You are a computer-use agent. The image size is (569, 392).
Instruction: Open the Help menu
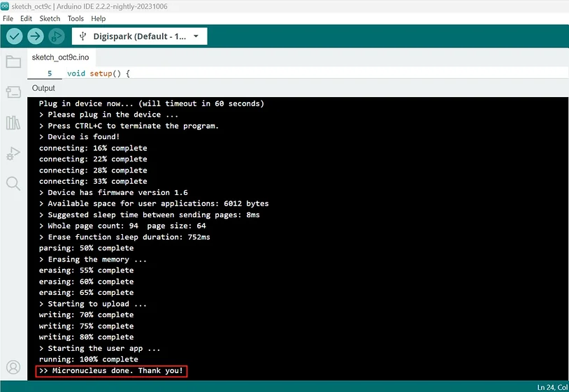(x=98, y=18)
